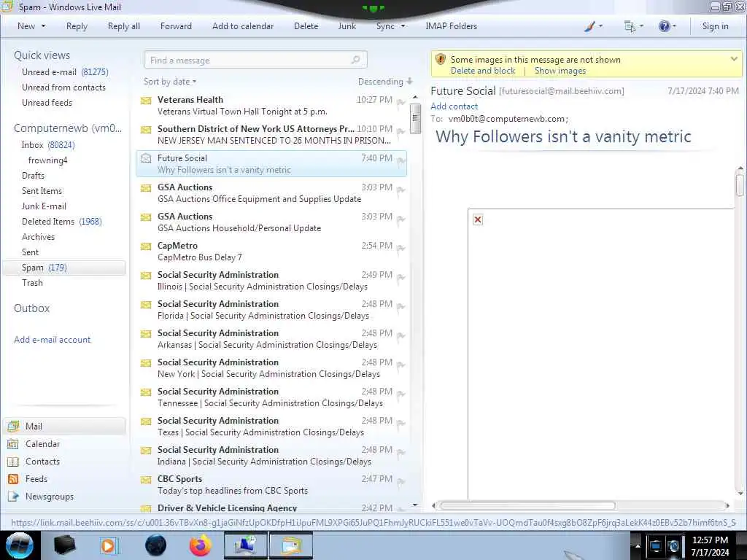Expand the Sync dropdown arrow
The width and height of the screenshot is (747, 560).
[403, 26]
